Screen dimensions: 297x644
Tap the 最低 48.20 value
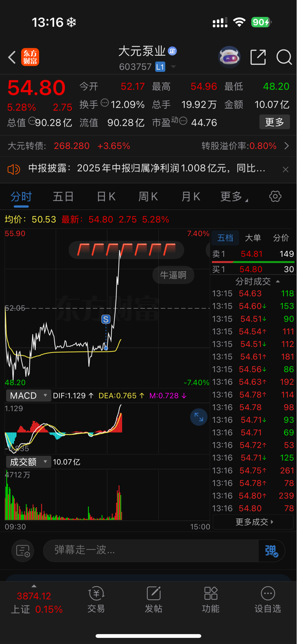[x=276, y=86]
